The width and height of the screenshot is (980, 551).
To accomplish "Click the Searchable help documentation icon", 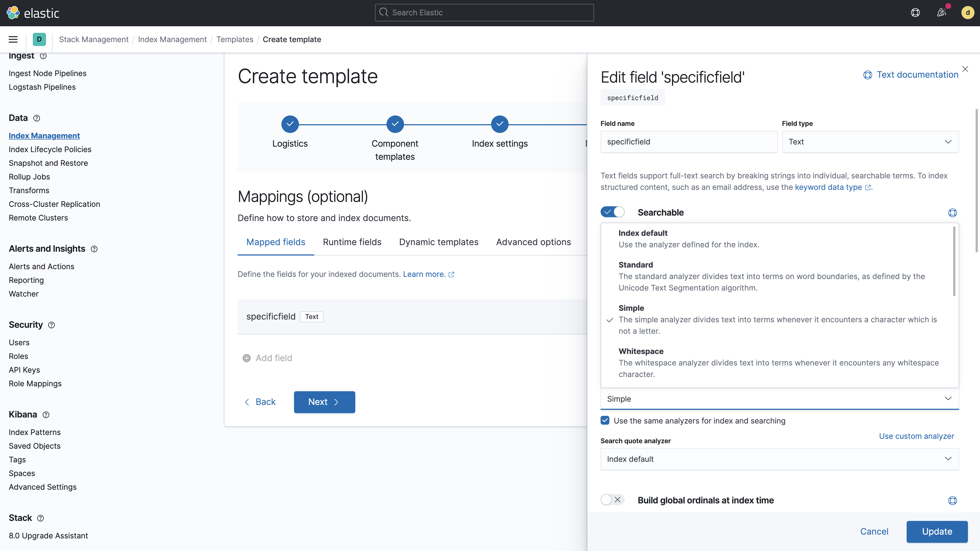I will click(x=952, y=213).
